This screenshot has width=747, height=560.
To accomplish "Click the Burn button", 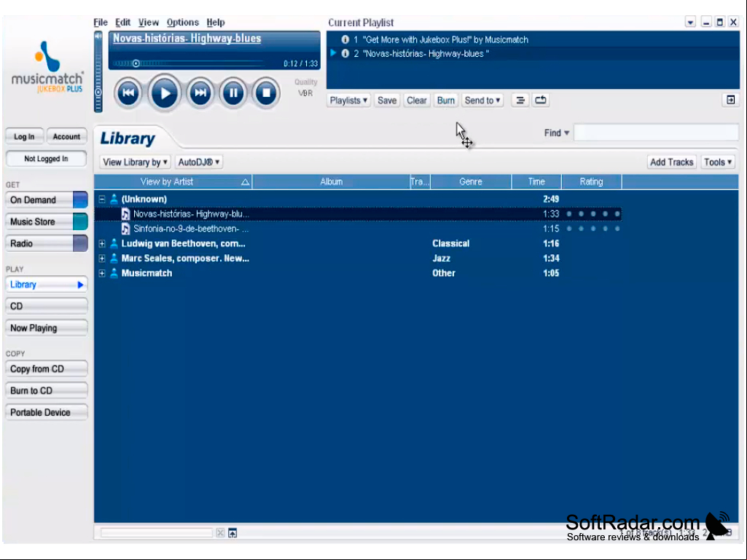I will tap(446, 100).
